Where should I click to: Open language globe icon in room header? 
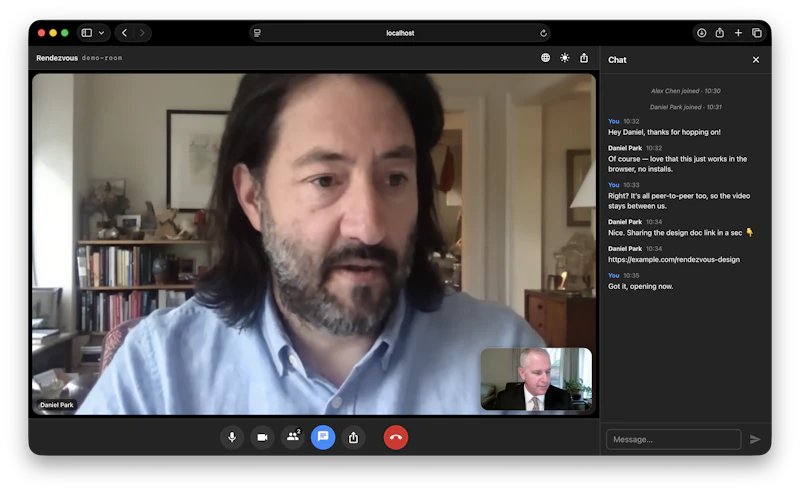[x=545, y=58]
